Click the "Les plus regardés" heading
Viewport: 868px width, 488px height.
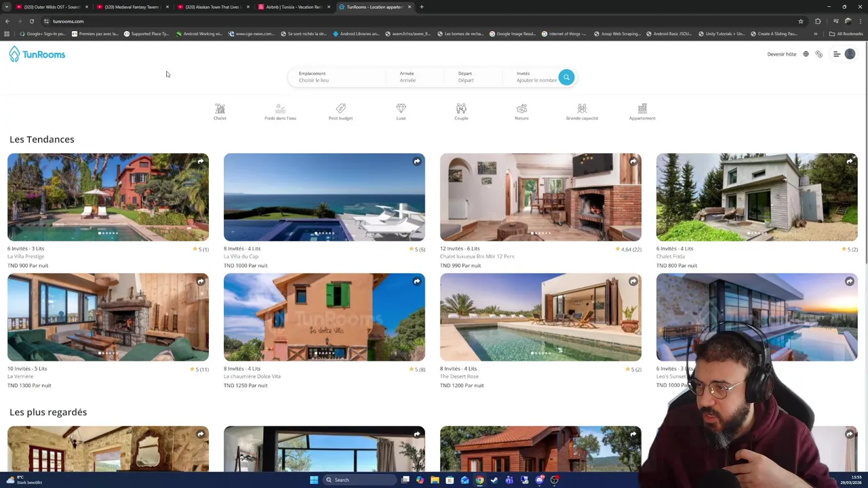point(48,412)
